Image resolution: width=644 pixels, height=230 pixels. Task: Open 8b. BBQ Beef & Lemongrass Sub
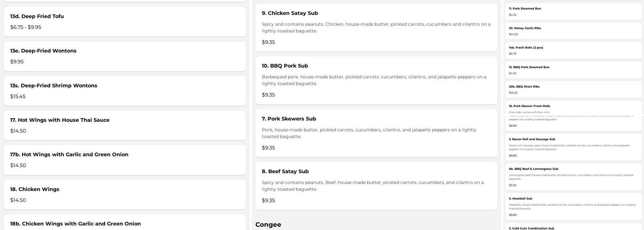coord(573,177)
